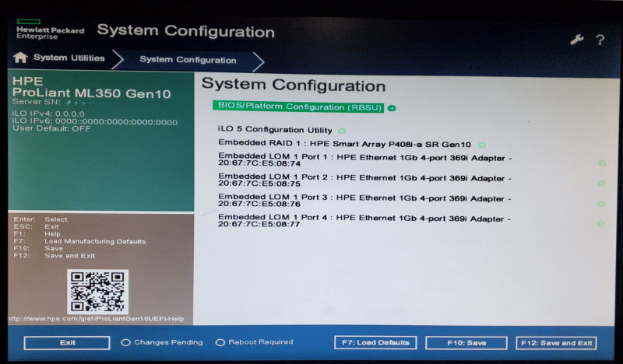Click the Server SN line
This screenshot has height=364, width=623.
(x=52, y=102)
